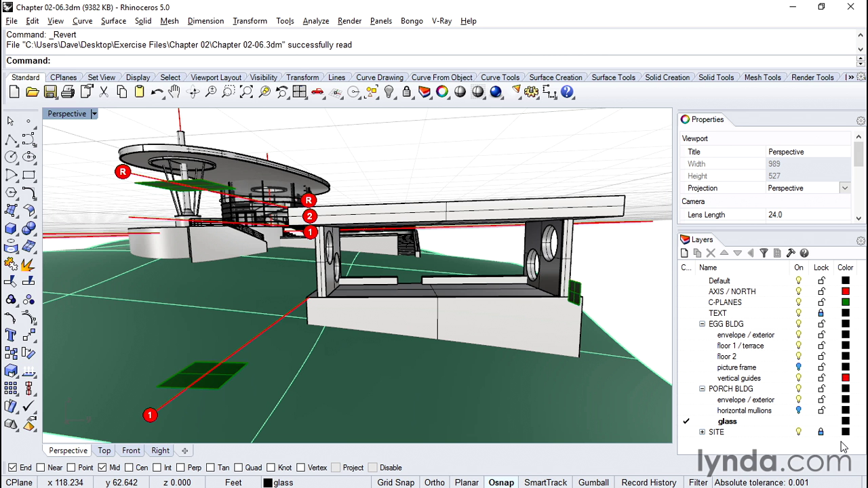Select the Rotate view tool
The width and height of the screenshot is (868, 488).
193,92
